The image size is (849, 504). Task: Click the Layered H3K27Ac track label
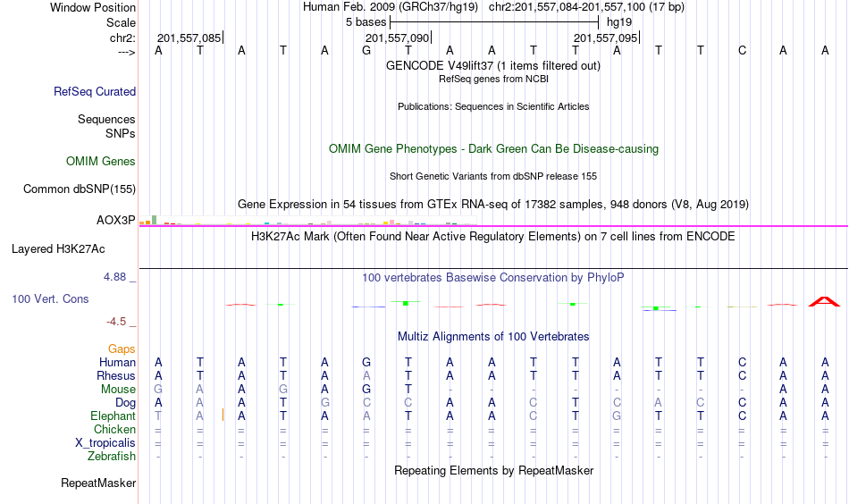pos(58,249)
